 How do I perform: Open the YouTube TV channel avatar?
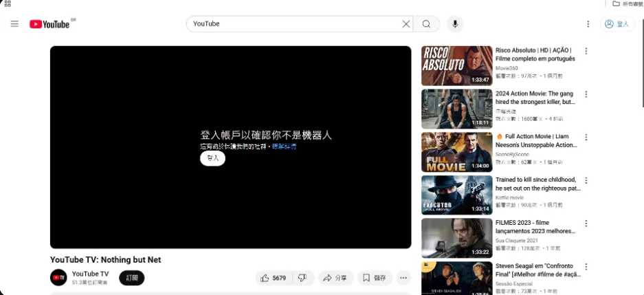coord(58,277)
